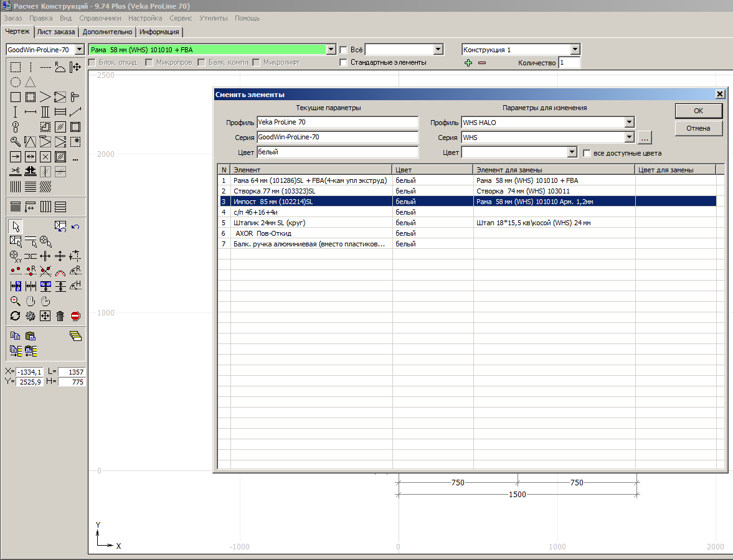
Task: Select the door handle icon
Action: [75, 97]
